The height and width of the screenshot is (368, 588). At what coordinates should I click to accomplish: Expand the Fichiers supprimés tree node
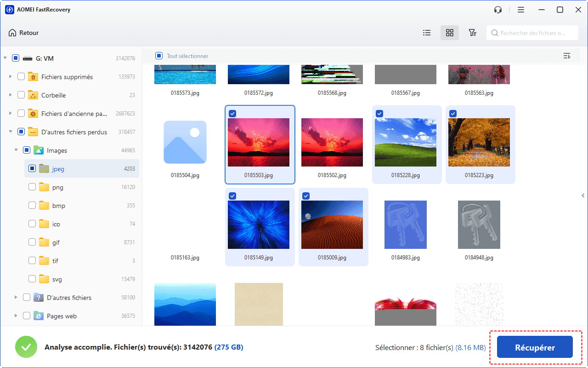(11, 77)
